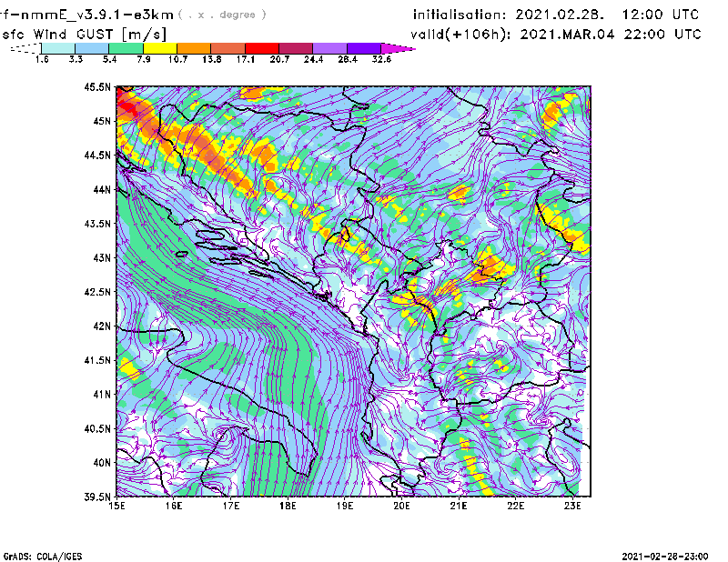The image size is (728, 562).
Task: Click the '40.5N' latitude label
Action: (x=97, y=429)
